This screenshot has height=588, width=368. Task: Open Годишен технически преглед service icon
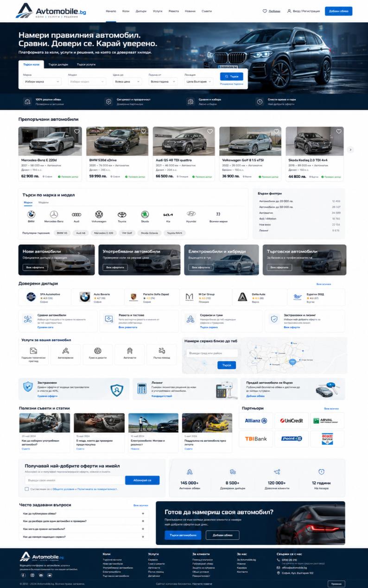pos(33,351)
